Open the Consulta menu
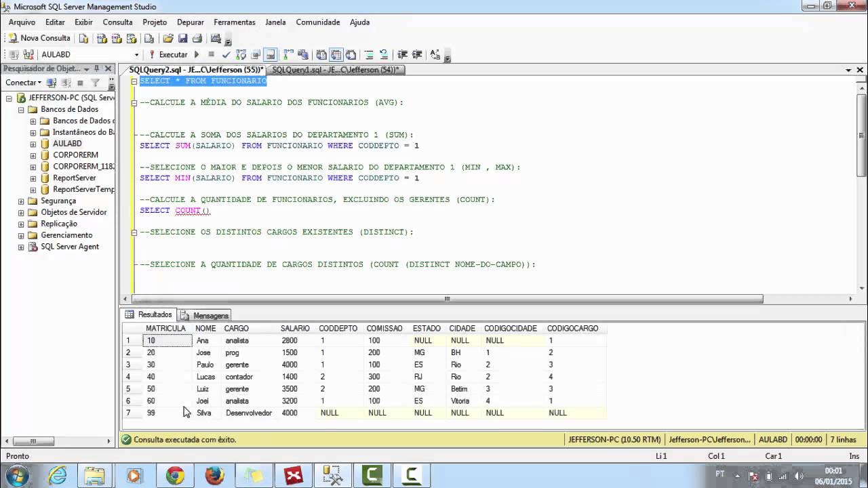 [x=117, y=22]
